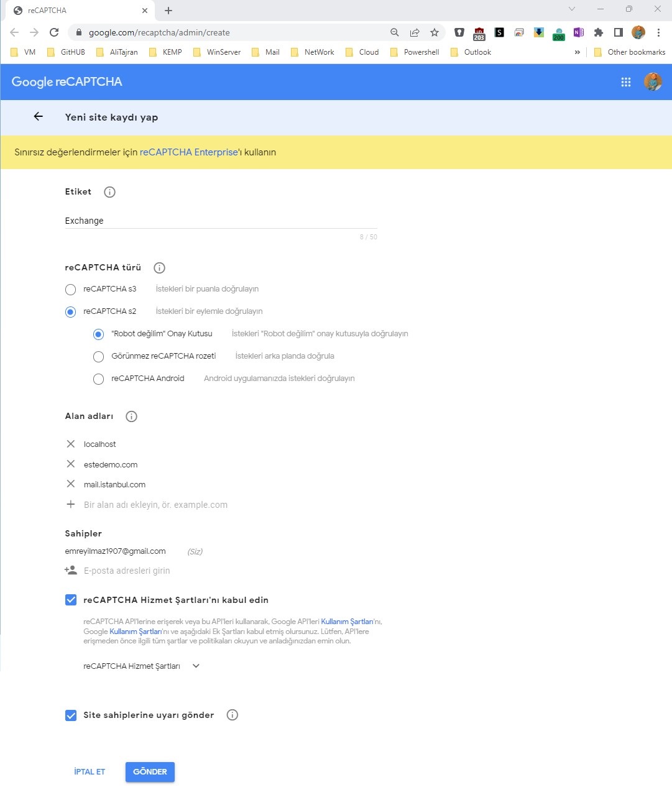Open the Extensions puzzle piece icon
672x800 pixels.
point(599,32)
